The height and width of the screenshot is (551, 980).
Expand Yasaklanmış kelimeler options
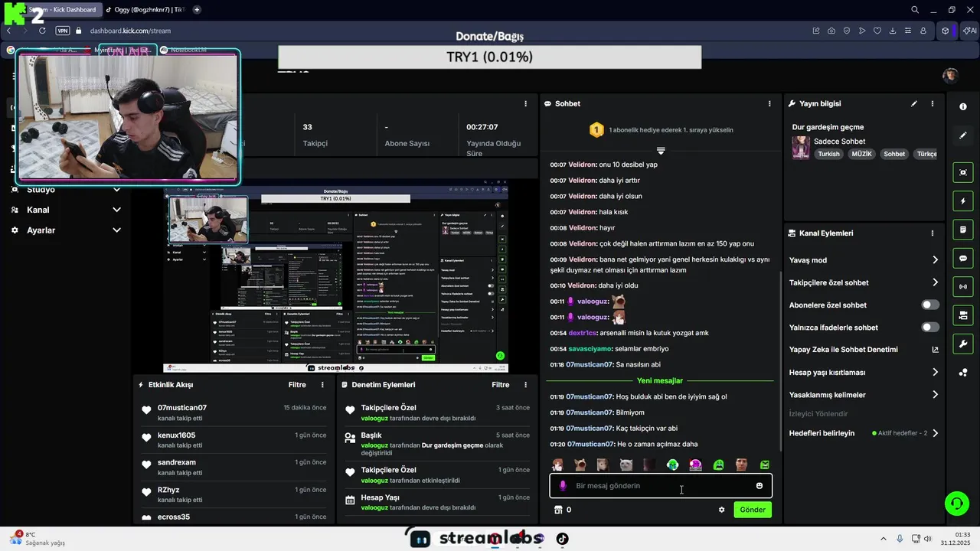coord(935,395)
